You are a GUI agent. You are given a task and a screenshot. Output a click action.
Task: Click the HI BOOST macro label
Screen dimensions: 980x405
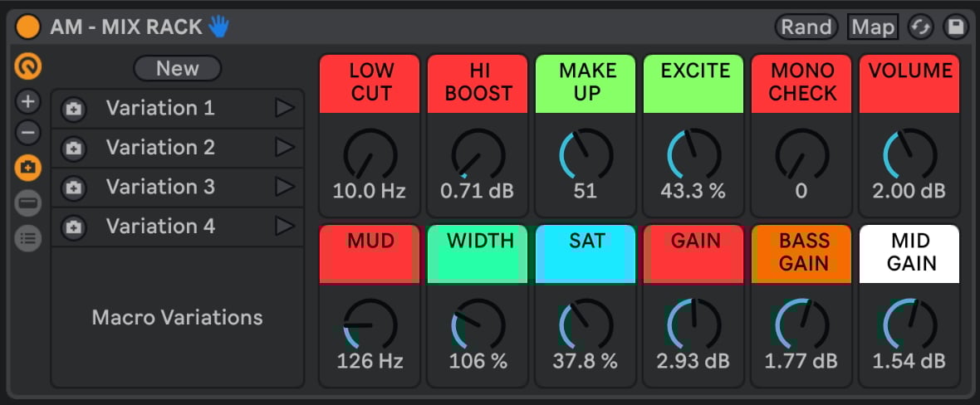[x=478, y=84]
